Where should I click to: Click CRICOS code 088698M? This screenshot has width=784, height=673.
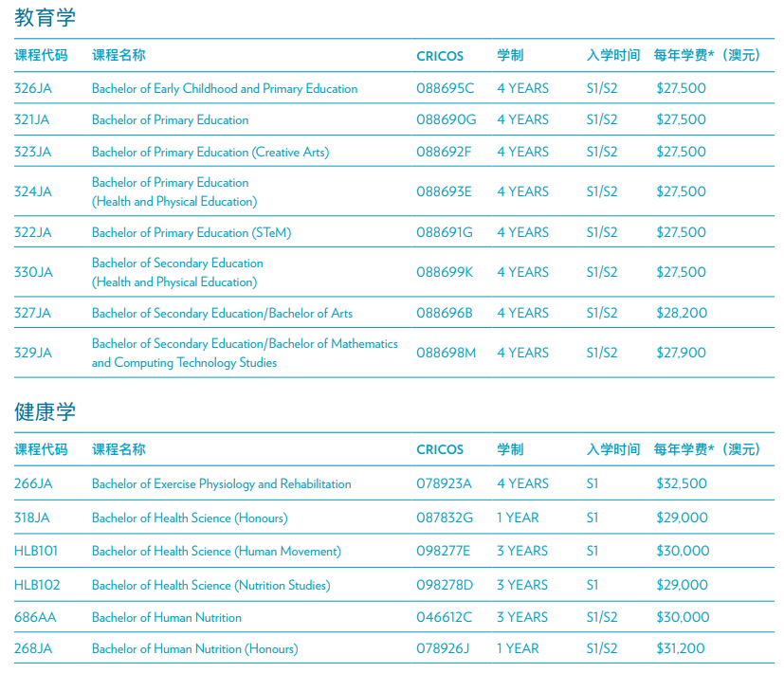click(x=446, y=353)
